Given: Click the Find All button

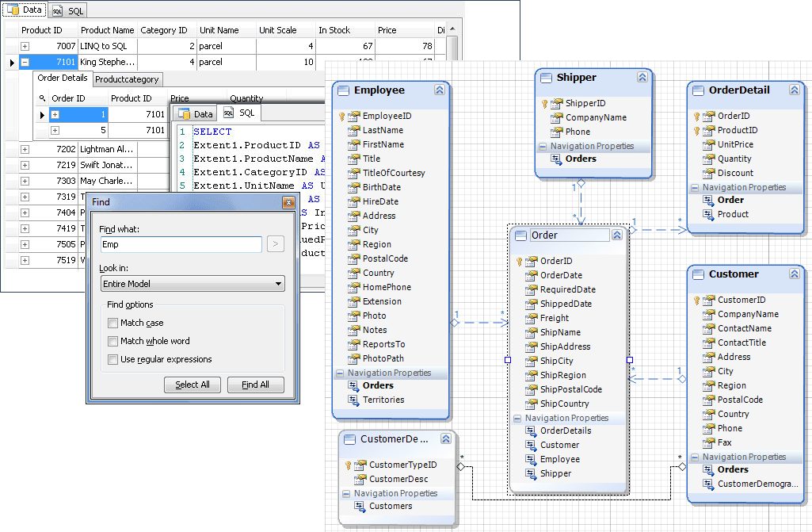Looking at the screenshot, I should (x=255, y=385).
